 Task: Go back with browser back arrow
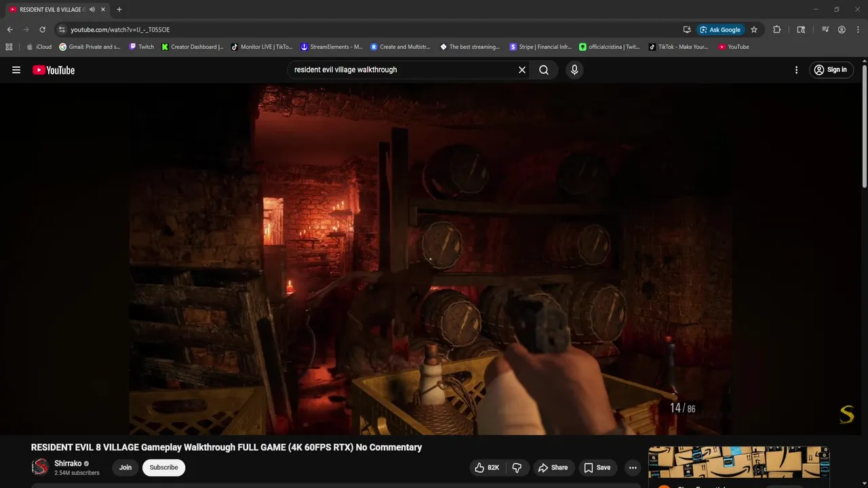point(9,30)
